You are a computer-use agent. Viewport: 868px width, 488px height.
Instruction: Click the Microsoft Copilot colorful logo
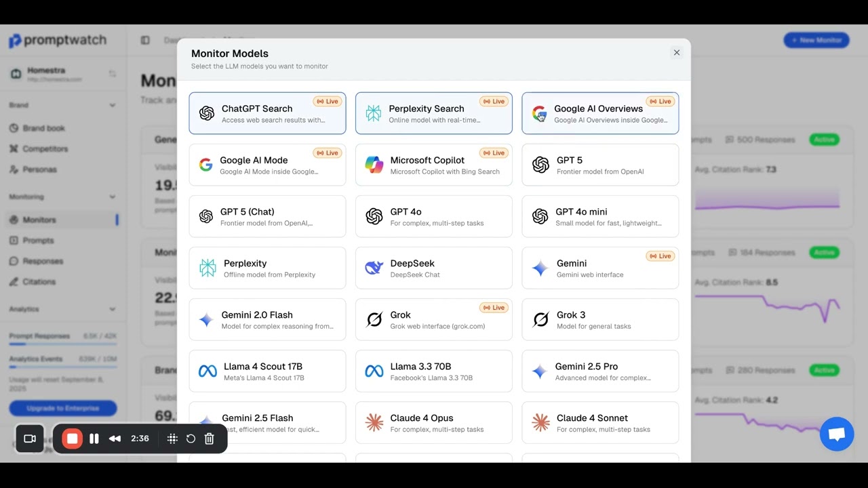pyautogui.click(x=374, y=165)
